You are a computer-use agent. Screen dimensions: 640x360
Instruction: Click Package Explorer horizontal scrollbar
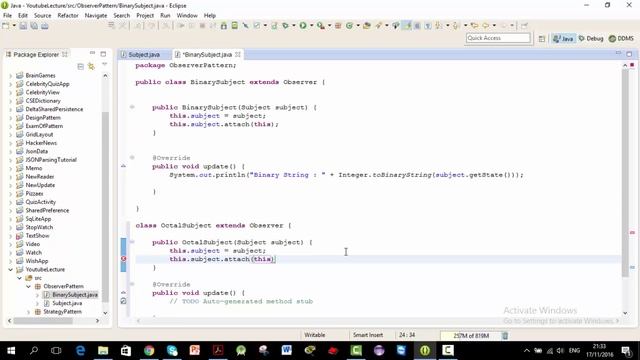coord(43,321)
